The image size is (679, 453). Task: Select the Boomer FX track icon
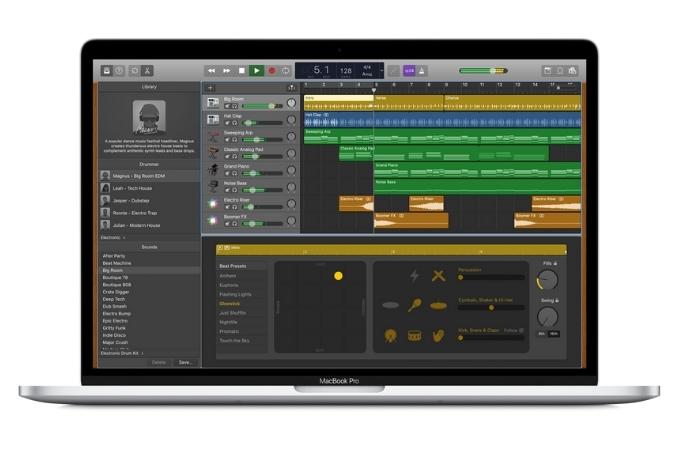tap(213, 220)
